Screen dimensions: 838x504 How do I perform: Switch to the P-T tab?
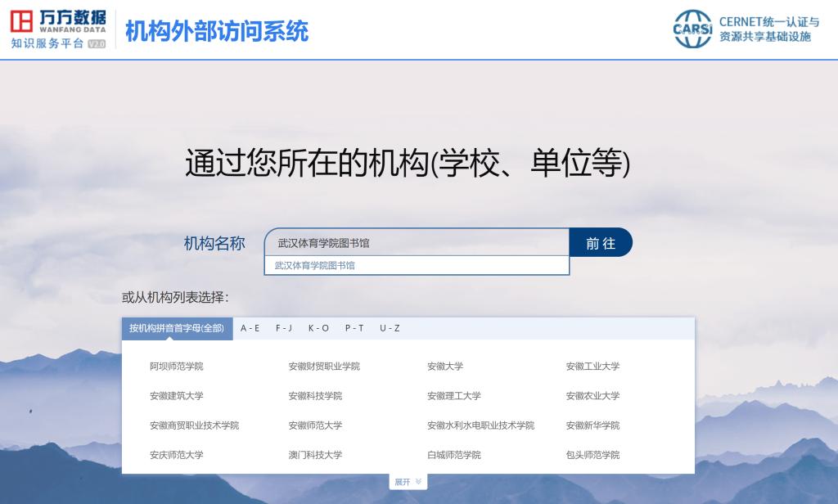click(x=354, y=328)
